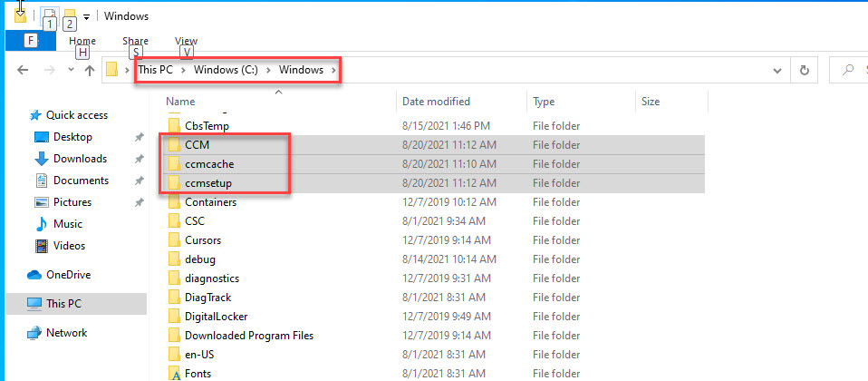Select the ccmcache folder
Viewport: 868px width, 381px height.
point(209,164)
